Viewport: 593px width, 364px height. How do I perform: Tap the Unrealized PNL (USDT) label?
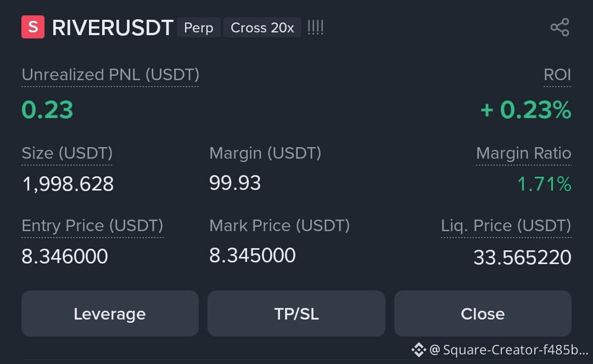(110, 75)
